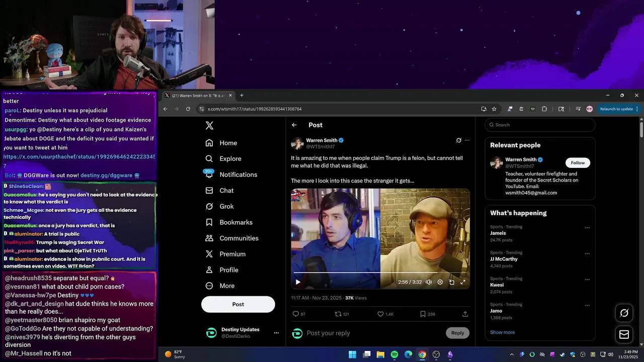Click the Reply button
This screenshot has height=362, width=644.
(x=457, y=333)
